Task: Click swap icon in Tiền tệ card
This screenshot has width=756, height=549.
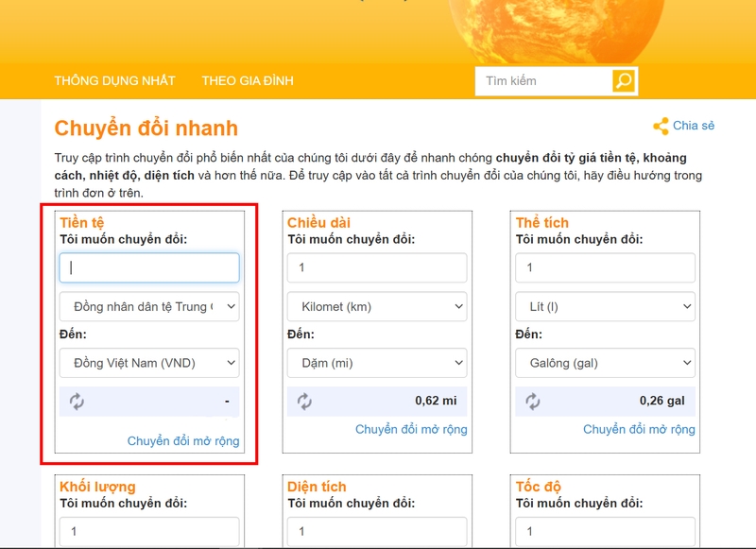Action: pos(77,401)
